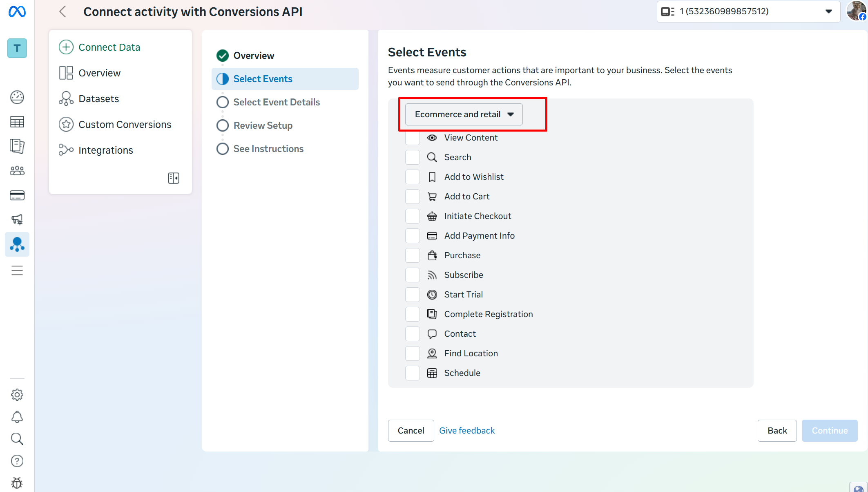The width and height of the screenshot is (868, 492).
Task: Click the search magnifier in sidebar
Action: click(x=17, y=439)
